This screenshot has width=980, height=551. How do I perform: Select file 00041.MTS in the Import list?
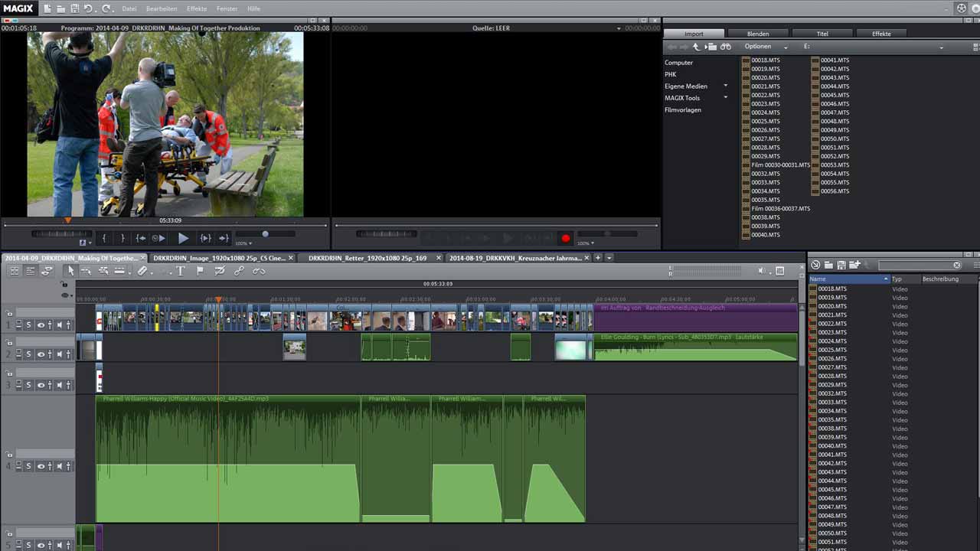click(835, 60)
